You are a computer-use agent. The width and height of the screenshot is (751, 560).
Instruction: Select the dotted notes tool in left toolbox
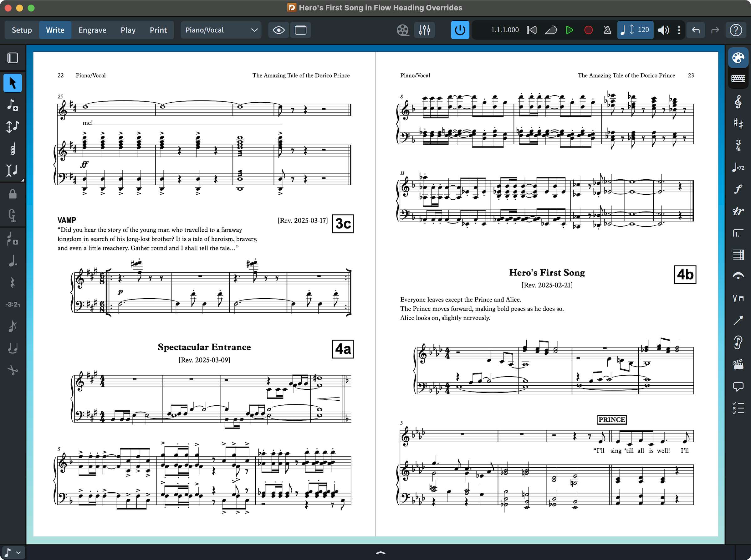13,261
